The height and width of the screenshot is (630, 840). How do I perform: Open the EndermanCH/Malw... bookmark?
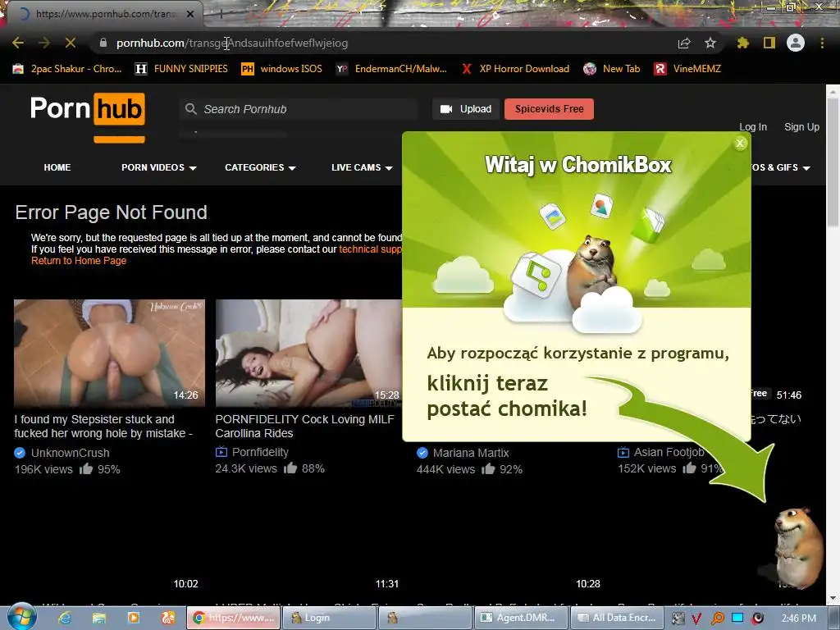(x=391, y=69)
